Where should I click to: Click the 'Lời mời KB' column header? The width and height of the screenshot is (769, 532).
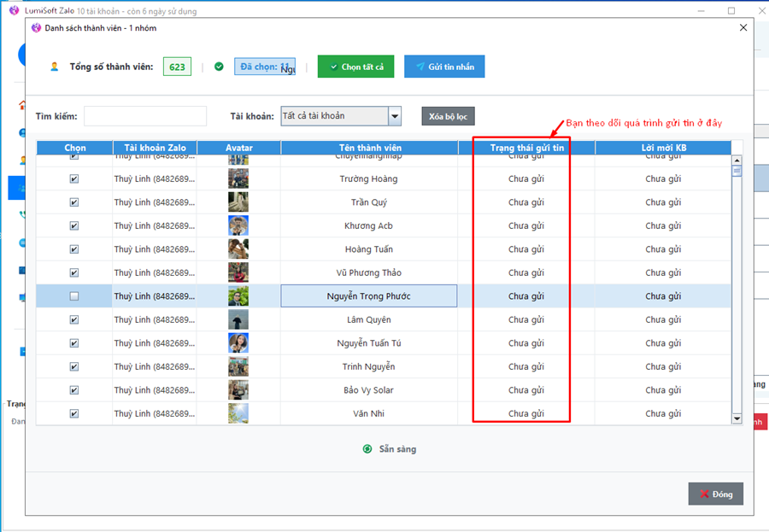663,149
